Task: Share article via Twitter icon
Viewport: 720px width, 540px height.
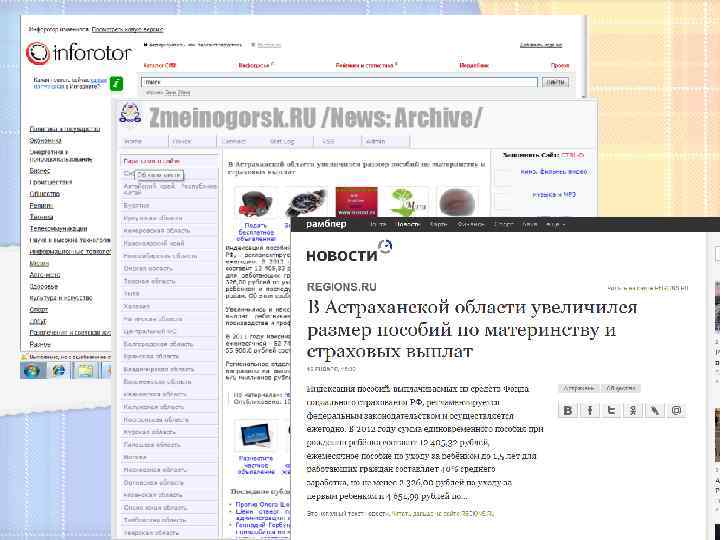Action: click(x=611, y=410)
